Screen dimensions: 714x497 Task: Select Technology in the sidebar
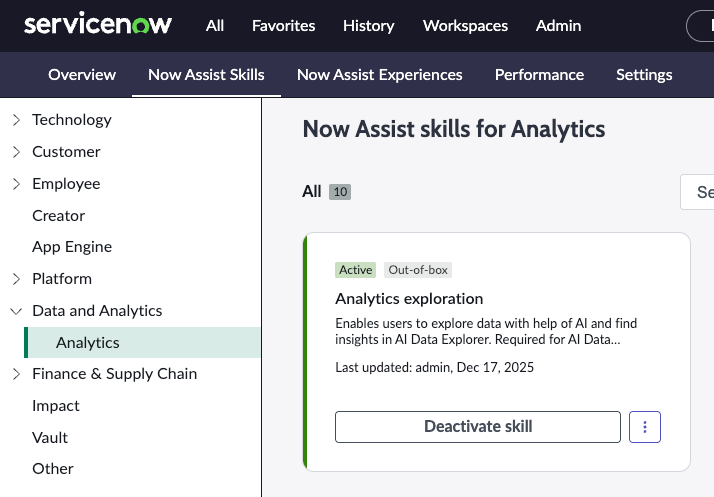(x=71, y=120)
